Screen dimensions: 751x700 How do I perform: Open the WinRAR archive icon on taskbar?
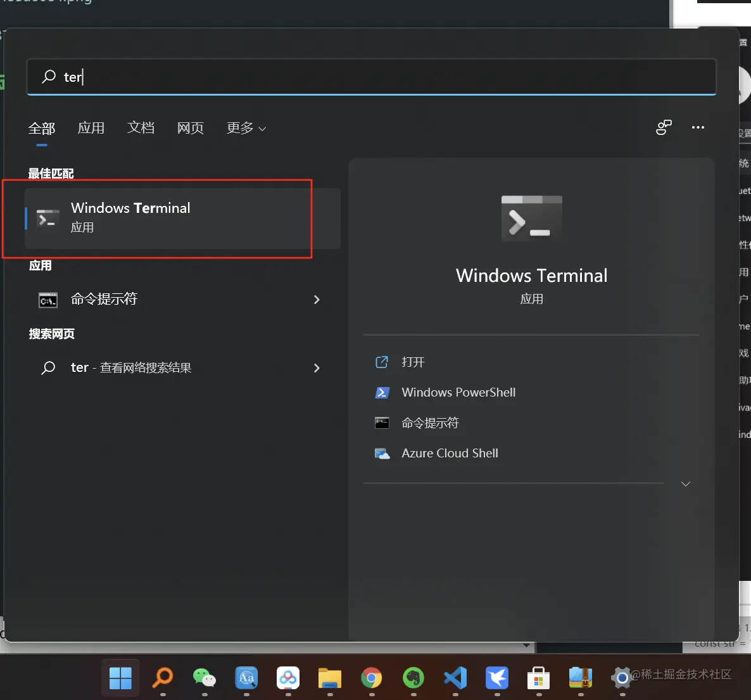coord(581,678)
